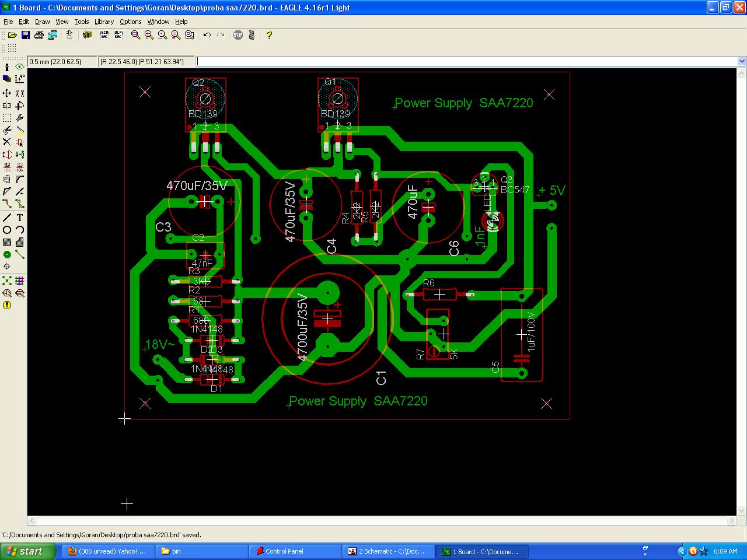
Task: Expand the command history dropdown arrow
Action: [x=742, y=61]
